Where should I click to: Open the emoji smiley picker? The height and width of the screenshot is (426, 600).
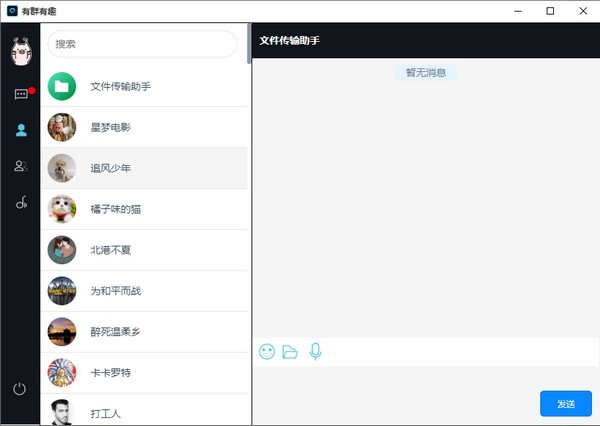pyautogui.click(x=267, y=351)
